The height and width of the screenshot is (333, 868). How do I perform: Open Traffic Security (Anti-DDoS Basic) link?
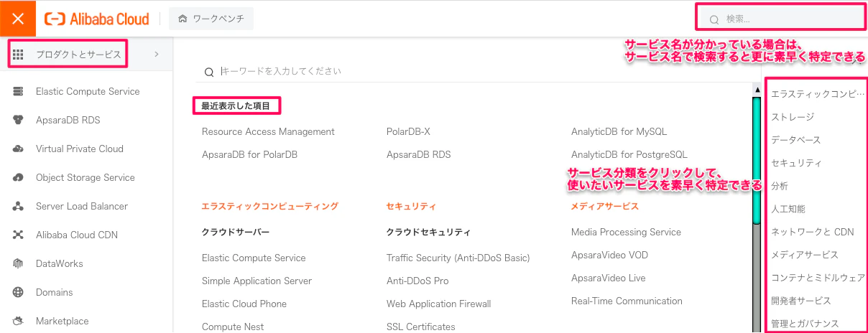coord(458,258)
